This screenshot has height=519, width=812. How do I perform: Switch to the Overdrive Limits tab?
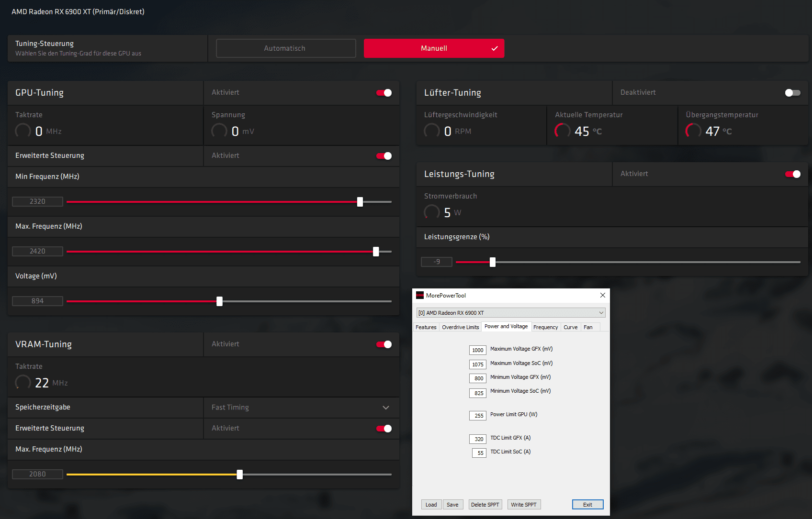(x=460, y=327)
